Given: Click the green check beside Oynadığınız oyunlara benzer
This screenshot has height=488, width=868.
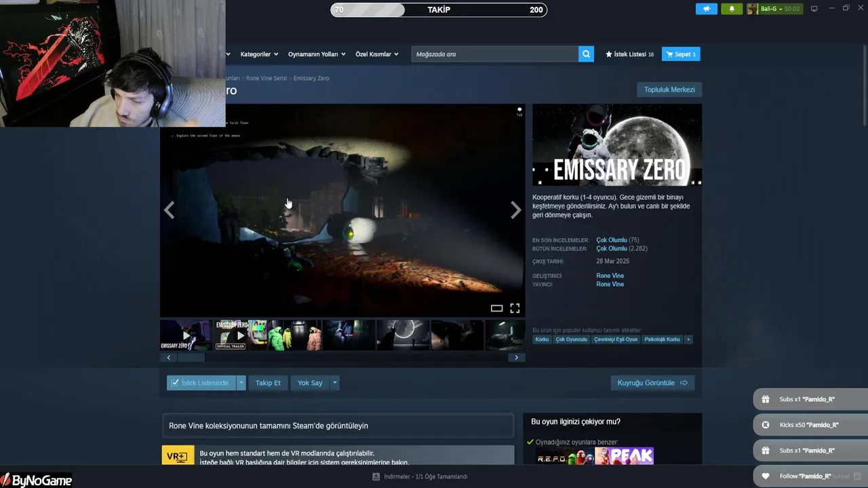Looking at the screenshot, I should 530,442.
